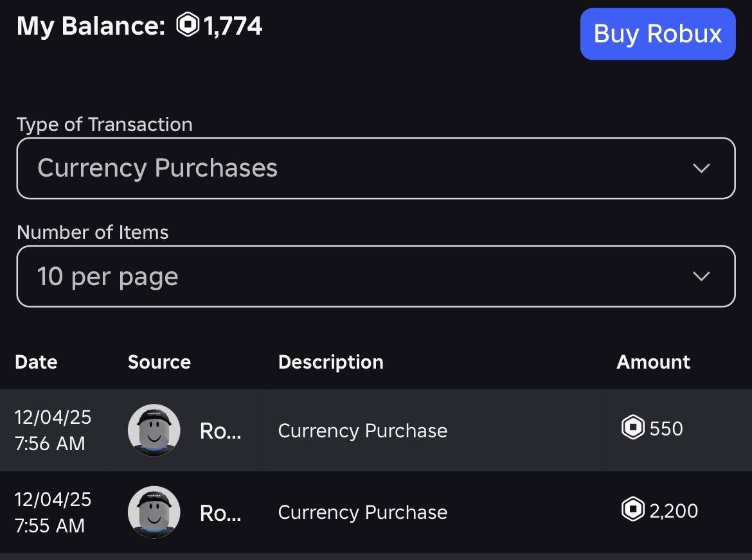This screenshot has width=752, height=560.
Task: Expand the chevron beside 10 per page
Action: tap(701, 276)
